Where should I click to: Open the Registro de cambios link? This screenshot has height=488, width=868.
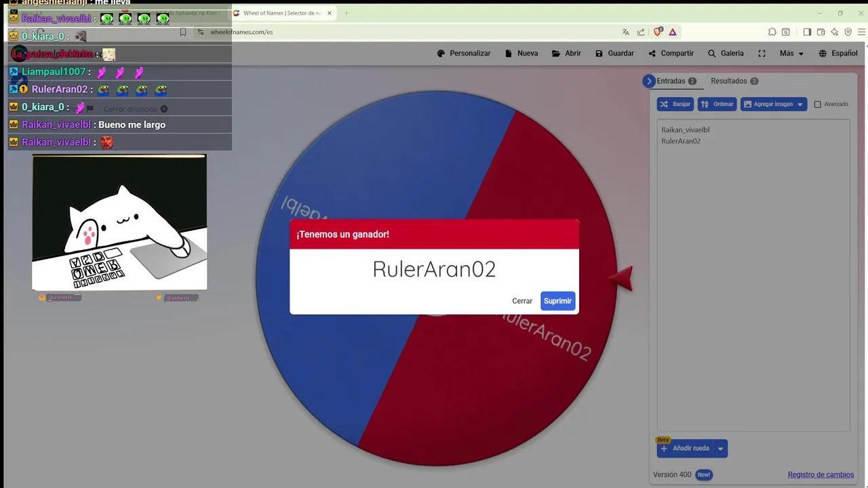[821, 474]
